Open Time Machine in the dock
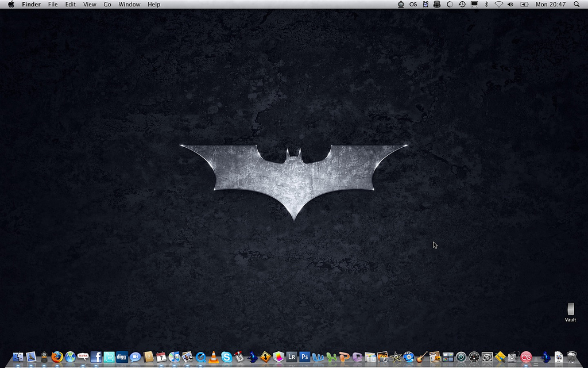 pyautogui.click(x=461, y=356)
